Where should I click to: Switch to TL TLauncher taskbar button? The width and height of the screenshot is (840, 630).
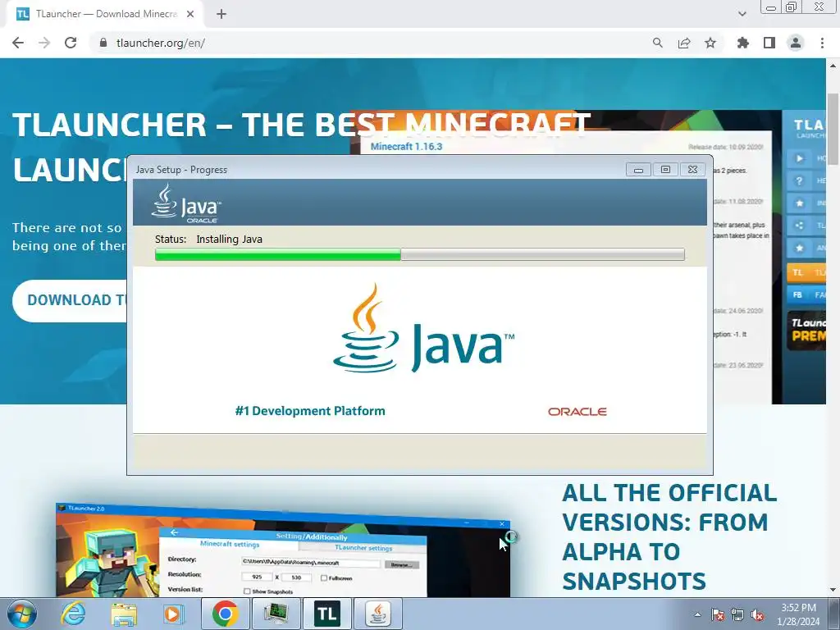pos(326,614)
